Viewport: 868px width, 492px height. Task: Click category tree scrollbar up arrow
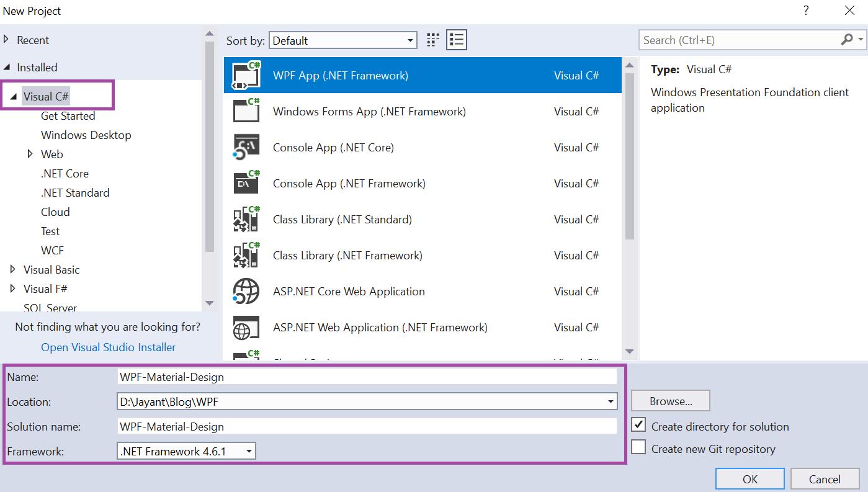(209, 34)
